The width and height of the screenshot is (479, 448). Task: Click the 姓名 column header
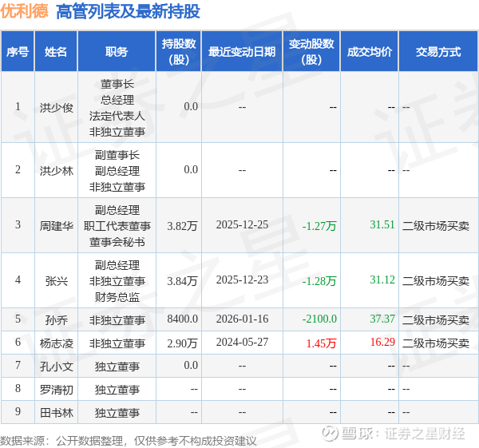pyautogui.click(x=56, y=52)
